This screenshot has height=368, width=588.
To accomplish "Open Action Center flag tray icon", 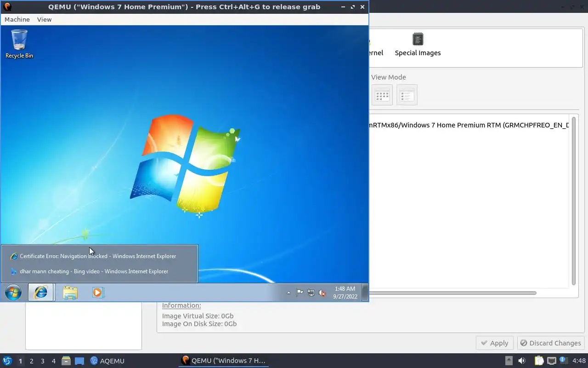I will click(300, 293).
